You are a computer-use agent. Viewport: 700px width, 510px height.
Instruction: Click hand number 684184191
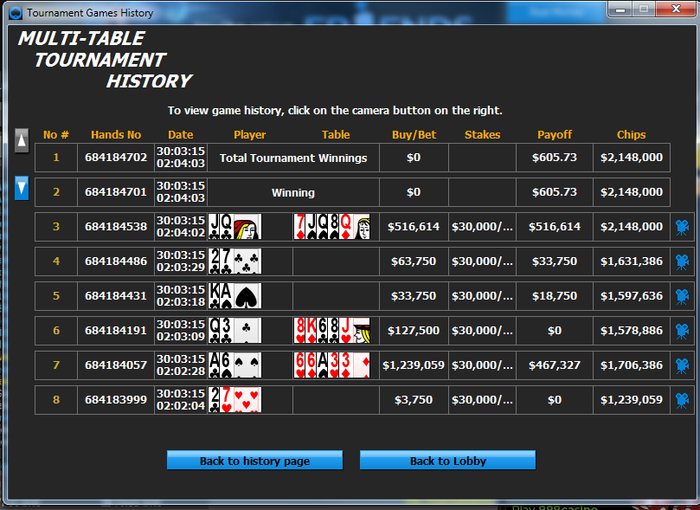[x=116, y=330]
